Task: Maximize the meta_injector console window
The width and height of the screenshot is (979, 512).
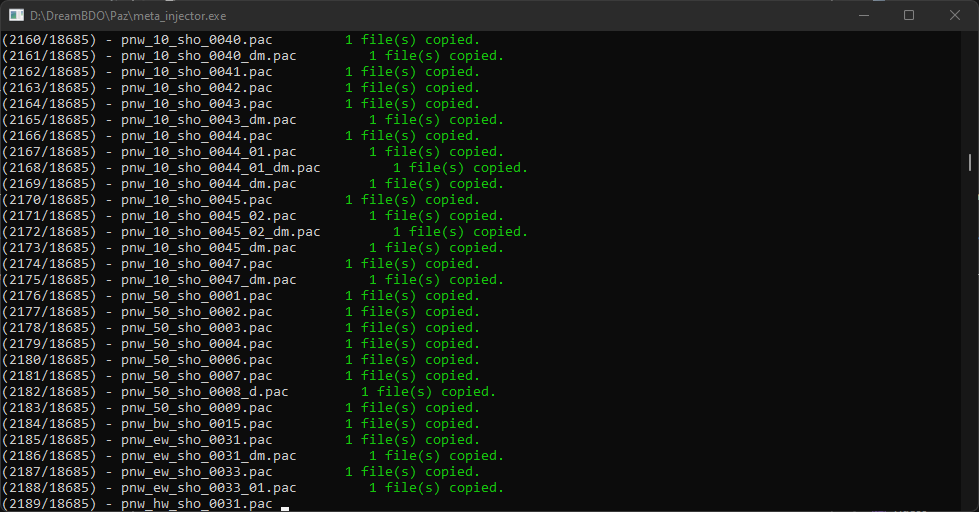Action: 908,15
